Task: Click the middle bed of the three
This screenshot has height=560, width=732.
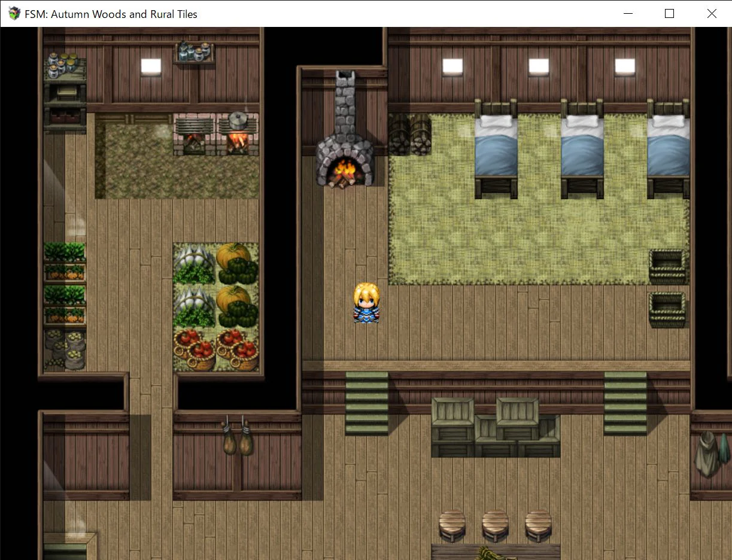Action: [x=582, y=149]
